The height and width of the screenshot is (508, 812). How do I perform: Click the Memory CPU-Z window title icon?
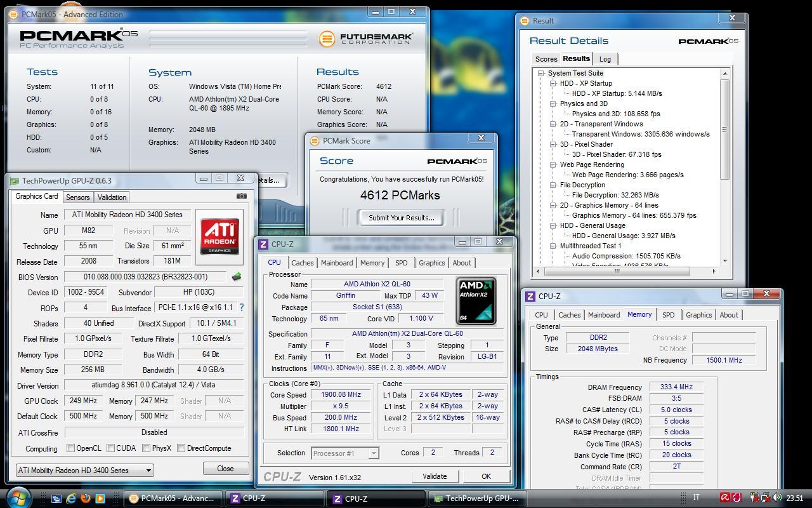coord(530,296)
